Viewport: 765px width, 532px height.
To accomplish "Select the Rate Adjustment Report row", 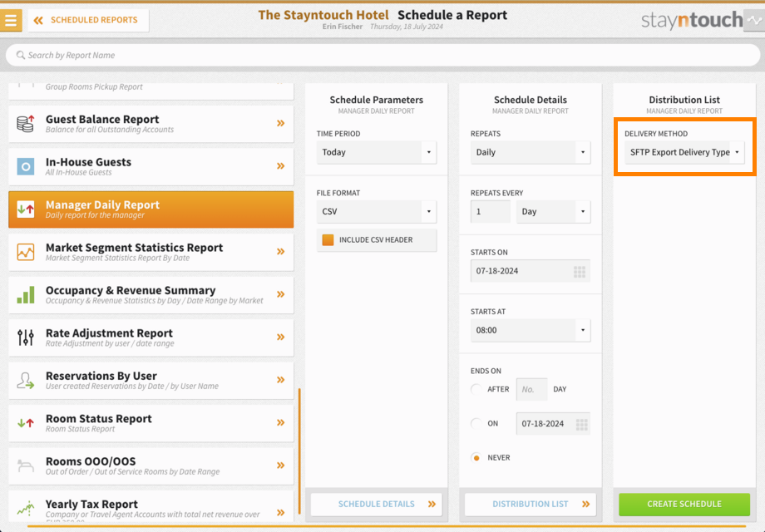I will coord(151,337).
